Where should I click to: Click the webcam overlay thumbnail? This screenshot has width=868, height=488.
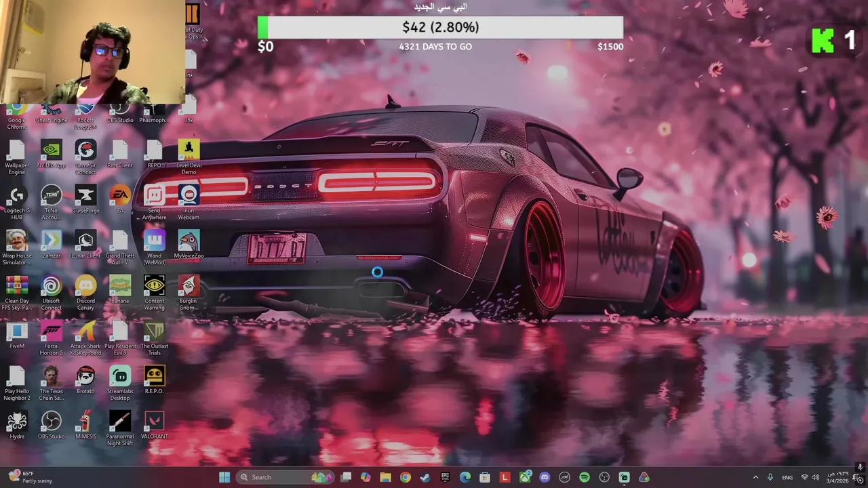click(92, 52)
